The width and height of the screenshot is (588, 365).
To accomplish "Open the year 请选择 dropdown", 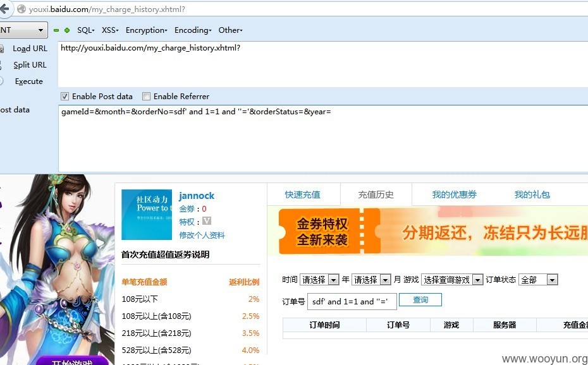I will pyautogui.click(x=319, y=280).
